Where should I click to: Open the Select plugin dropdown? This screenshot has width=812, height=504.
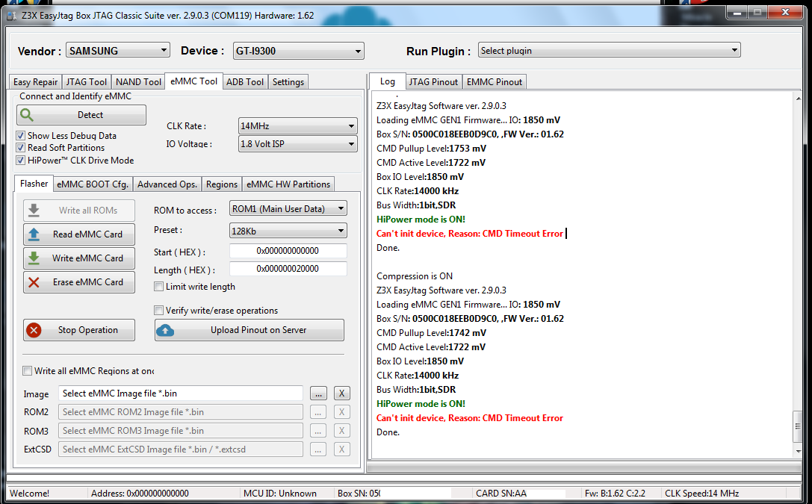tap(609, 50)
